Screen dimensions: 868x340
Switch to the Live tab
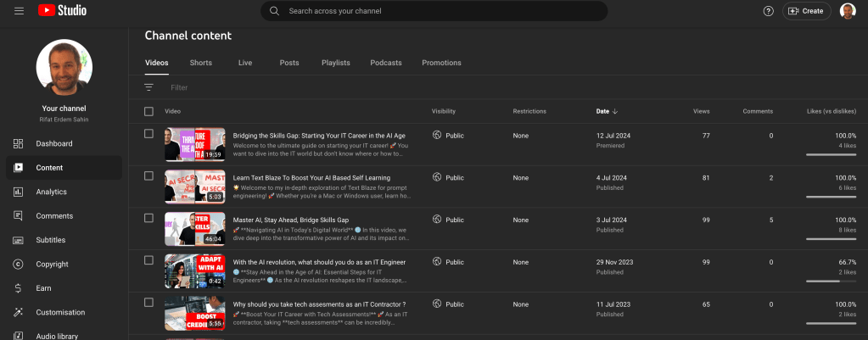coord(245,63)
